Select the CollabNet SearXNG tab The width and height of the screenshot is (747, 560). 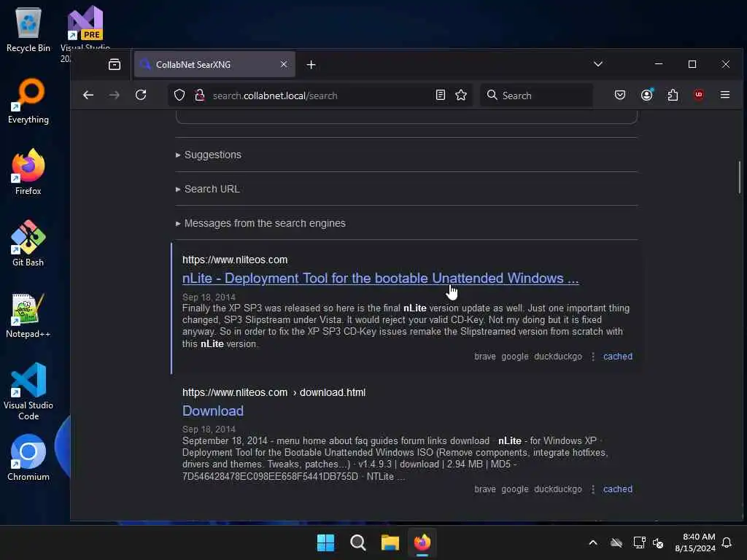[214, 64]
